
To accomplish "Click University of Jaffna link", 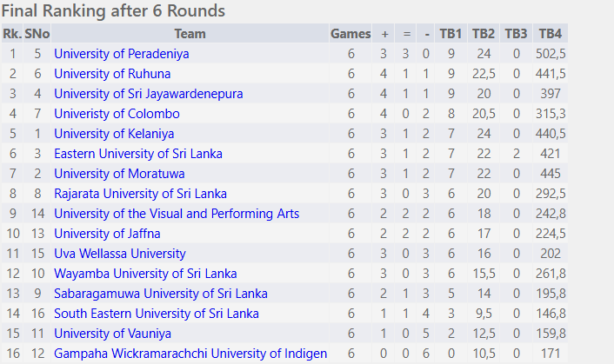I will [x=107, y=234].
